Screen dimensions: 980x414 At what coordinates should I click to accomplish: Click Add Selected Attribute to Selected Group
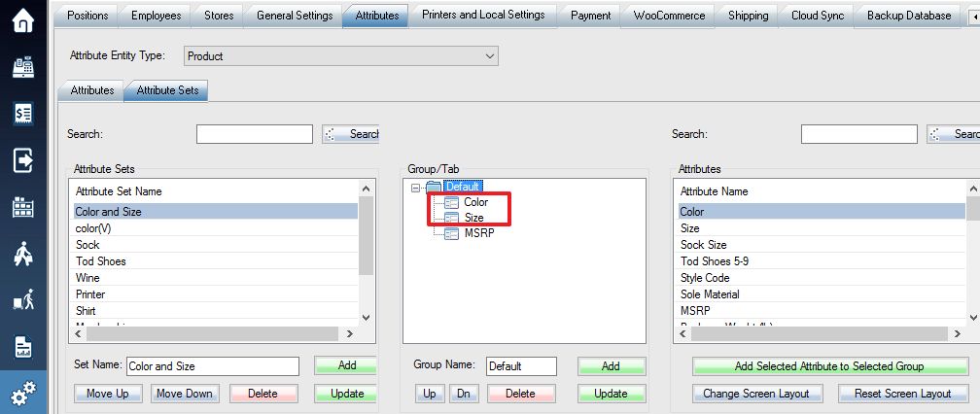pos(830,366)
